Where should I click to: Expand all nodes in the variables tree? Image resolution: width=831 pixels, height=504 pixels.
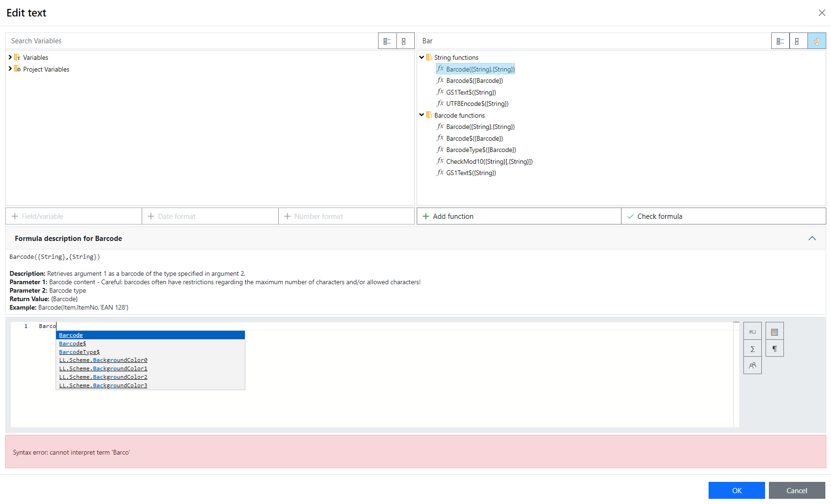click(387, 41)
